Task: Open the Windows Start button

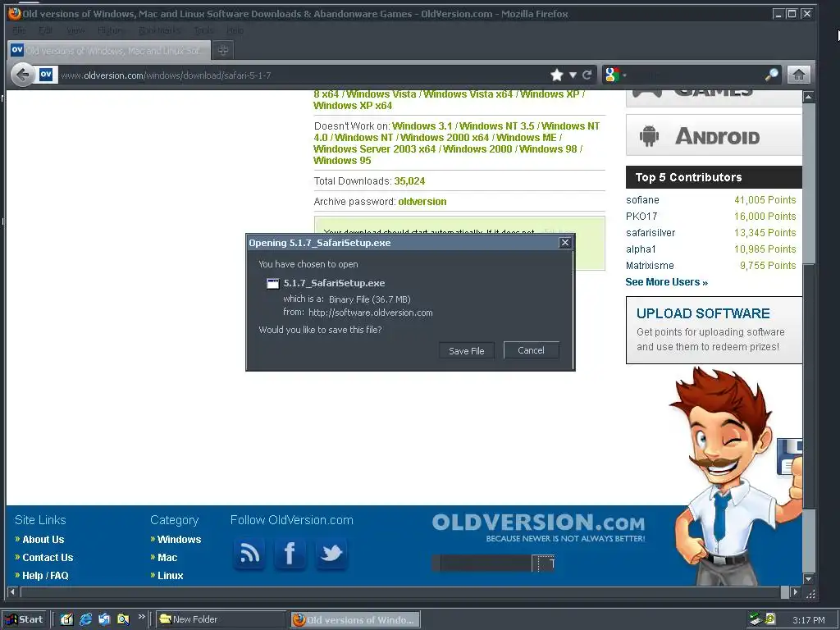Action: coord(24,620)
